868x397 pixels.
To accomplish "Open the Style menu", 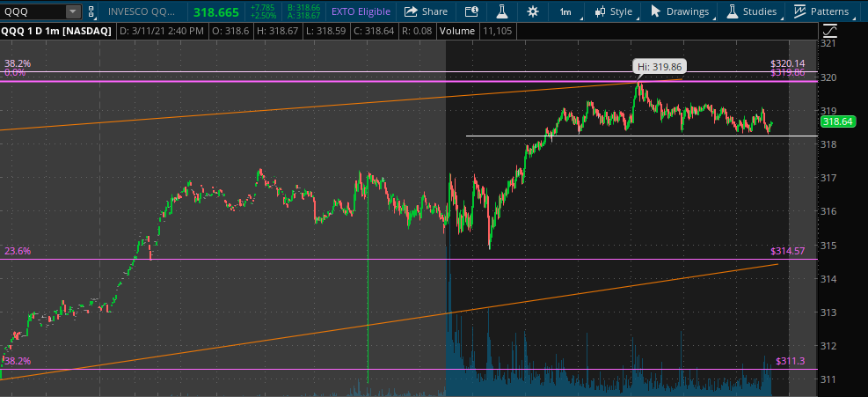I will tap(613, 11).
